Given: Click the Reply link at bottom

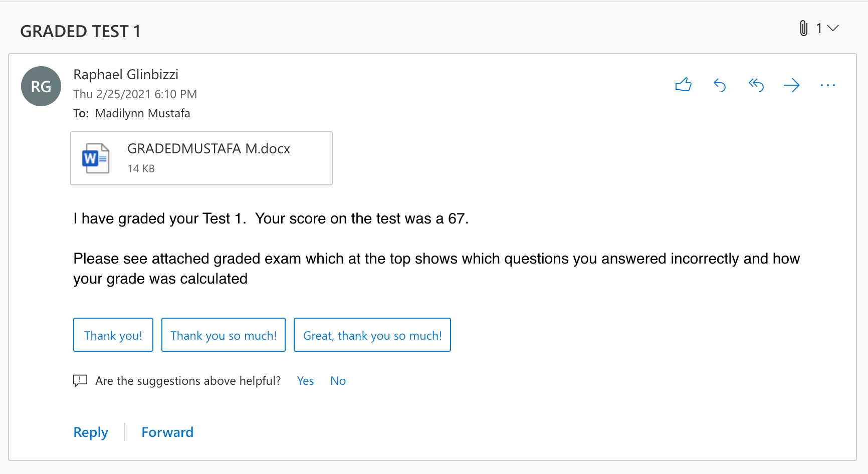Looking at the screenshot, I should pyautogui.click(x=91, y=432).
